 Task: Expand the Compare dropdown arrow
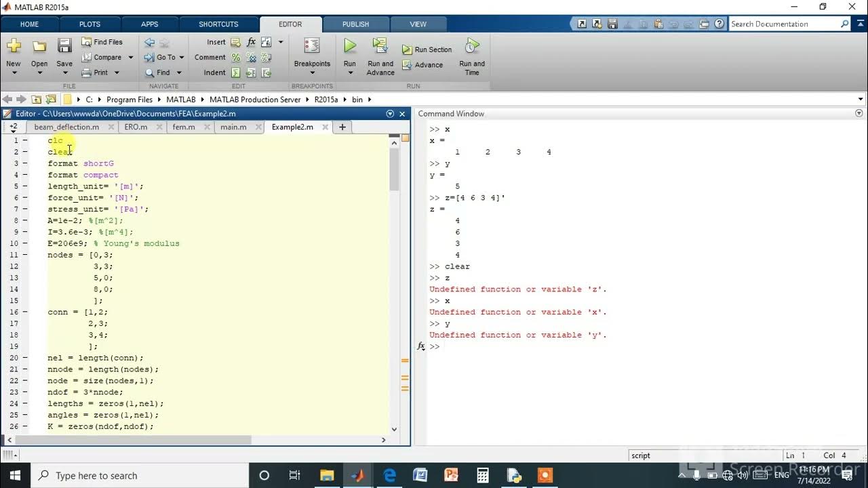pos(131,58)
